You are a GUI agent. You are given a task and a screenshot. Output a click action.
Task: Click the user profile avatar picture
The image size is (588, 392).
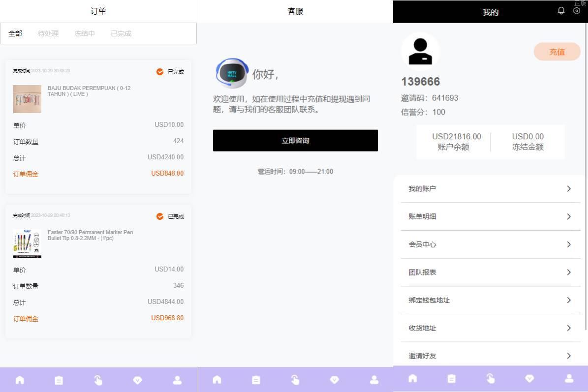click(x=420, y=52)
